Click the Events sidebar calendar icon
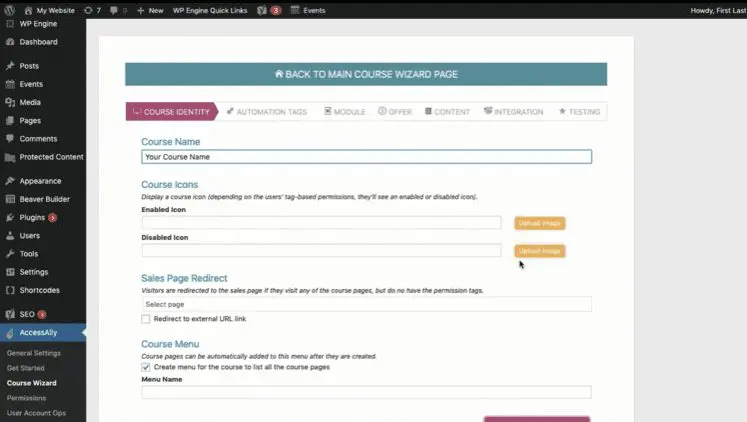 10,84
